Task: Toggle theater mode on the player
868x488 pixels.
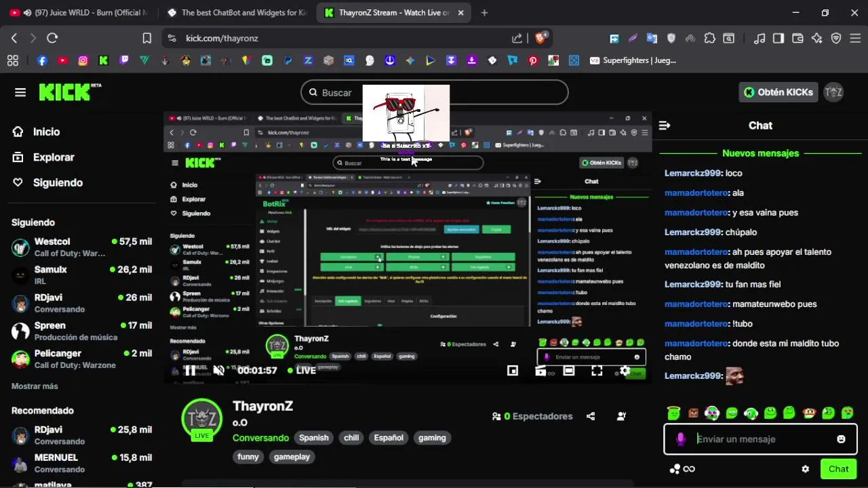Action: pyautogui.click(x=569, y=371)
